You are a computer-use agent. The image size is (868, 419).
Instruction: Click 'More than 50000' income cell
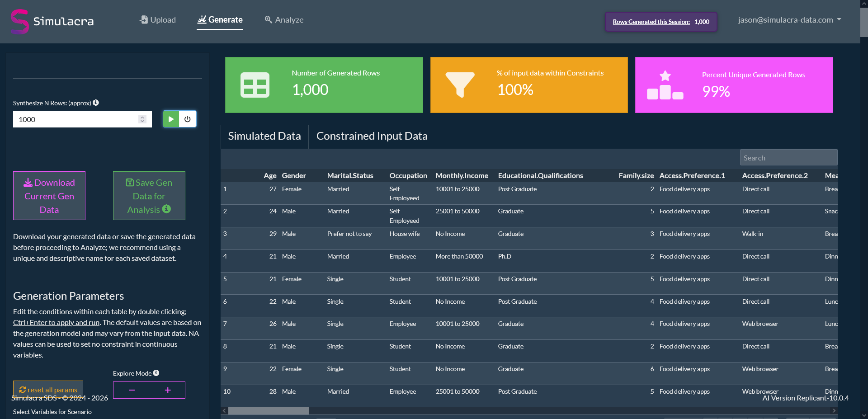(x=459, y=256)
